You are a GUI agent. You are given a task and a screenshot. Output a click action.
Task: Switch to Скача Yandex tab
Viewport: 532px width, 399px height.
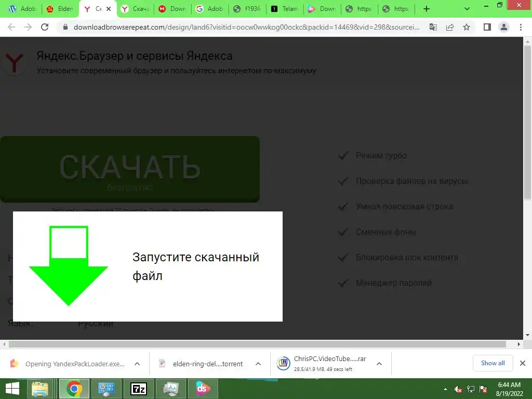coord(136,9)
